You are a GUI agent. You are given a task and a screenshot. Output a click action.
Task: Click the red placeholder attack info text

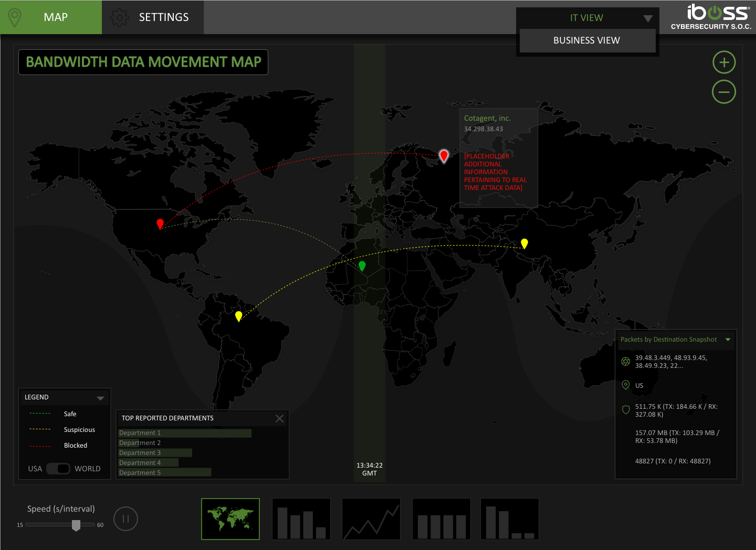click(496, 172)
